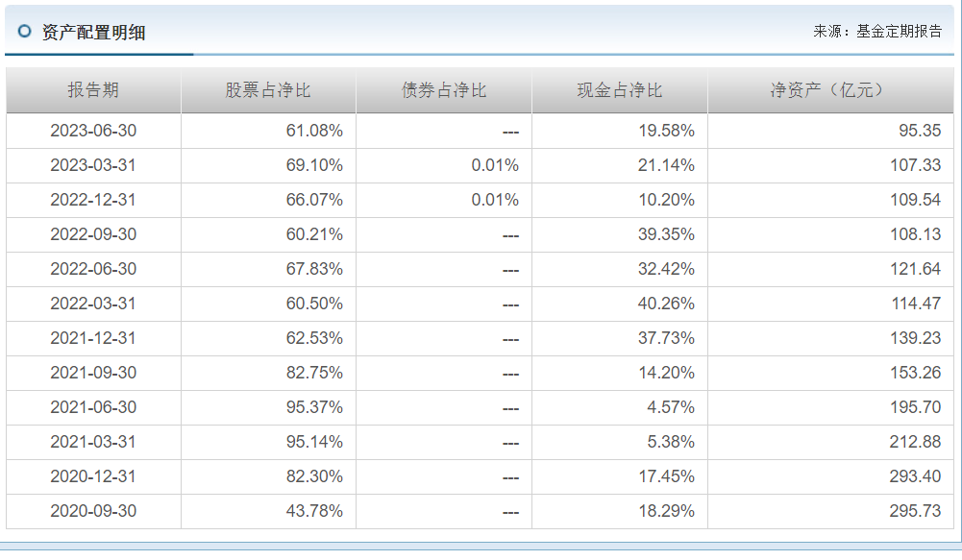Viewport: 962px width, 560px height.
Task: Click the 121.64 net asset value
Action: click(x=915, y=269)
